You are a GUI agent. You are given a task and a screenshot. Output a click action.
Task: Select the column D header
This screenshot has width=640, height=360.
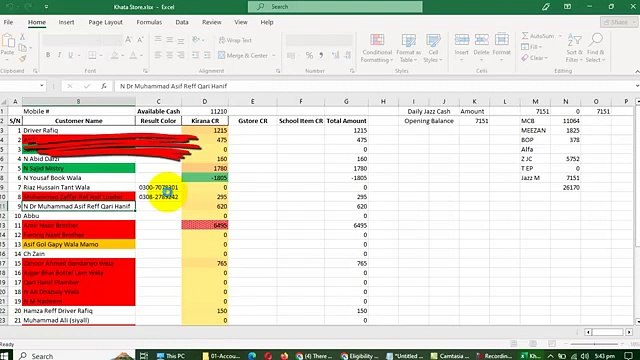pyautogui.click(x=204, y=101)
